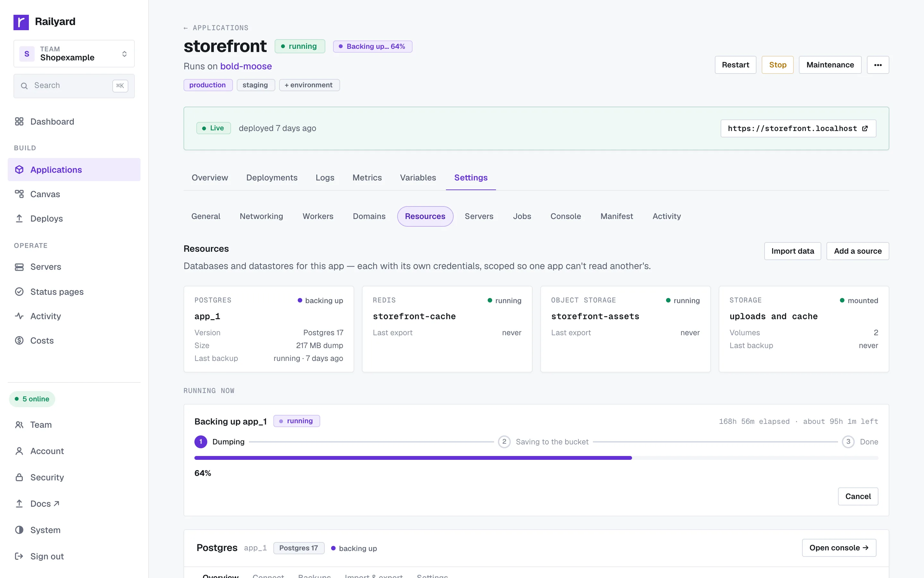Open the storefront.localhost URL
This screenshot has width=924, height=578.
pos(798,128)
